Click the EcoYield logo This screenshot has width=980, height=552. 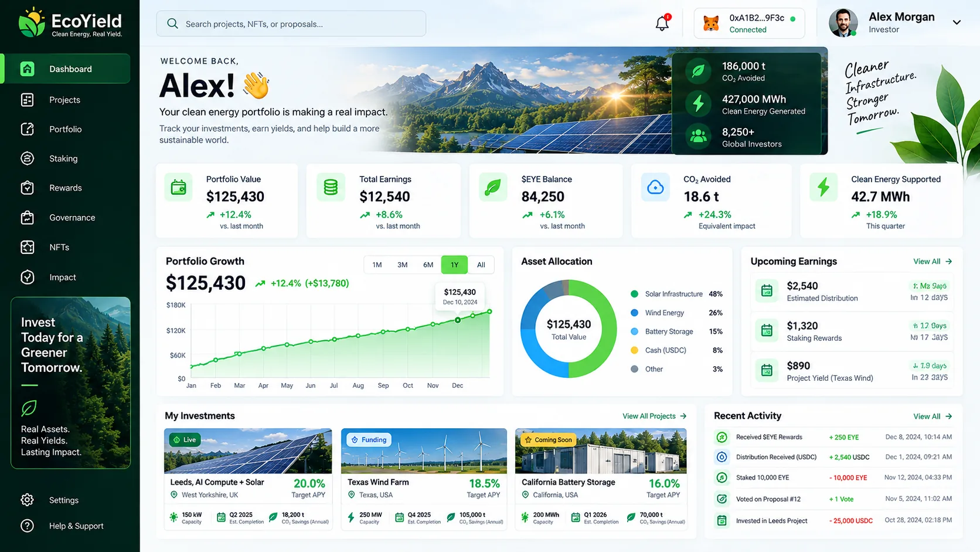point(70,23)
